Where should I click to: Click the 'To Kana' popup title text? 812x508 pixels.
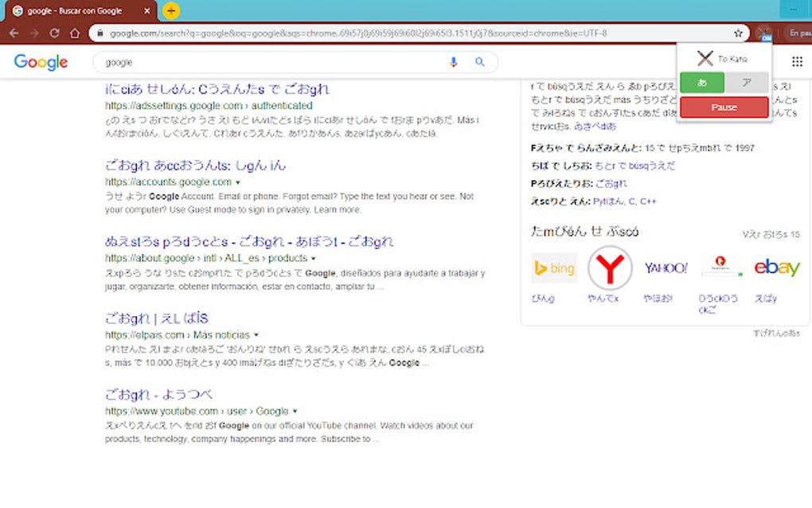[x=732, y=59]
